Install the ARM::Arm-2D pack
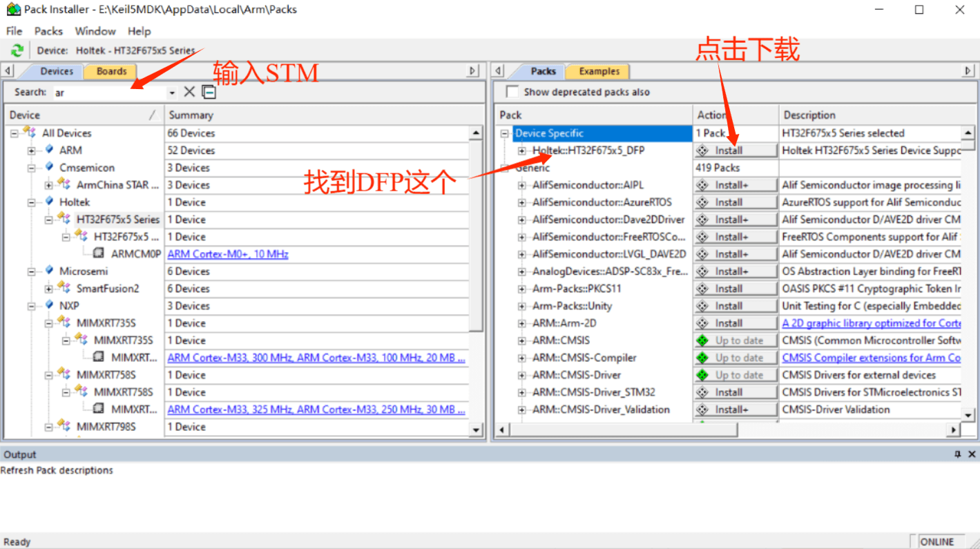980x549 pixels. (736, 323)
